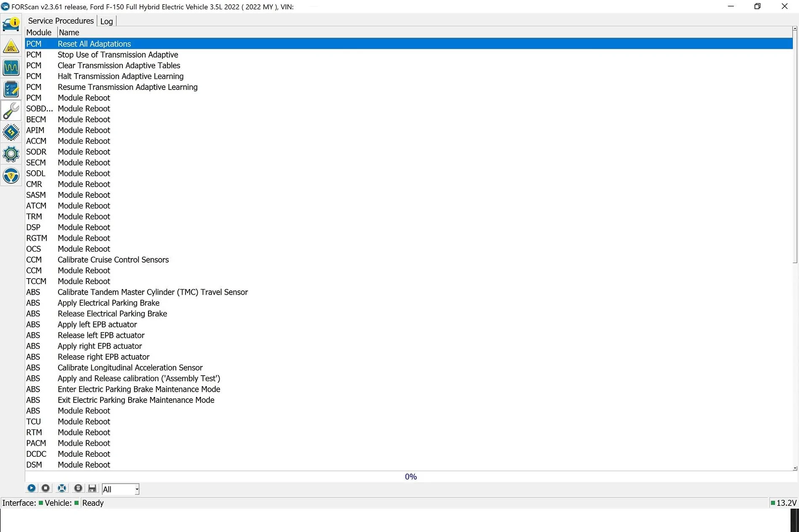Click the trash can delete icon
Image resolution: width=799 pixels, height=532 pixels.
click(78, 488)
